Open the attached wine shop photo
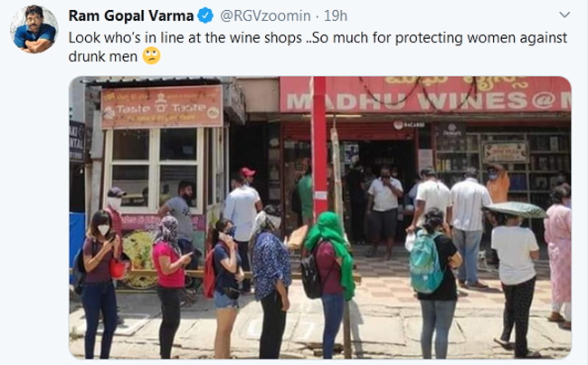588x365 pixels. click(320, 217)
